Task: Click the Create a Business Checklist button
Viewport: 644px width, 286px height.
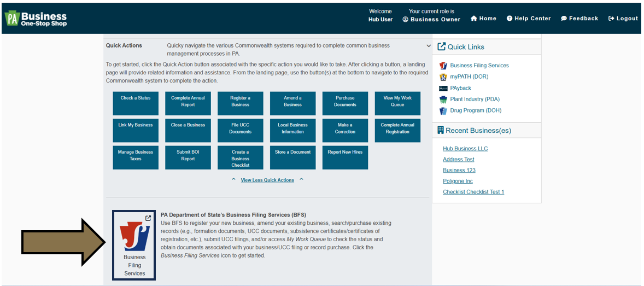Action: click(x=240, y=157)
